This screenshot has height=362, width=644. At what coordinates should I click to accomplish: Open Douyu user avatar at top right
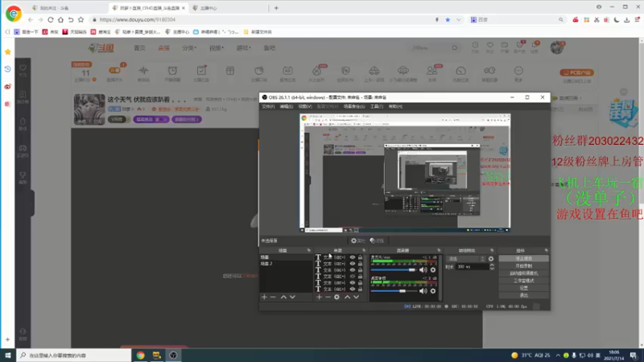click(557, 47)
